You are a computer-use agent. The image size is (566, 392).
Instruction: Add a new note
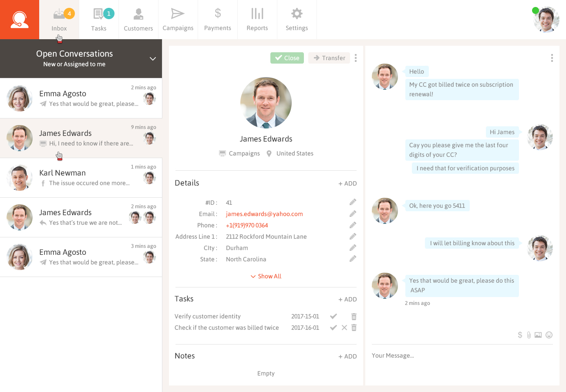tap(347, 356)
